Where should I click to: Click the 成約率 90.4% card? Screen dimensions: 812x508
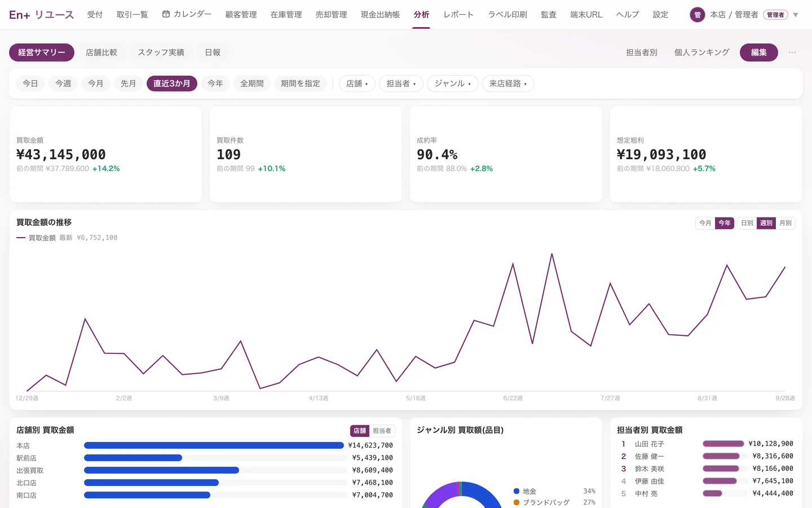[506, 154]
